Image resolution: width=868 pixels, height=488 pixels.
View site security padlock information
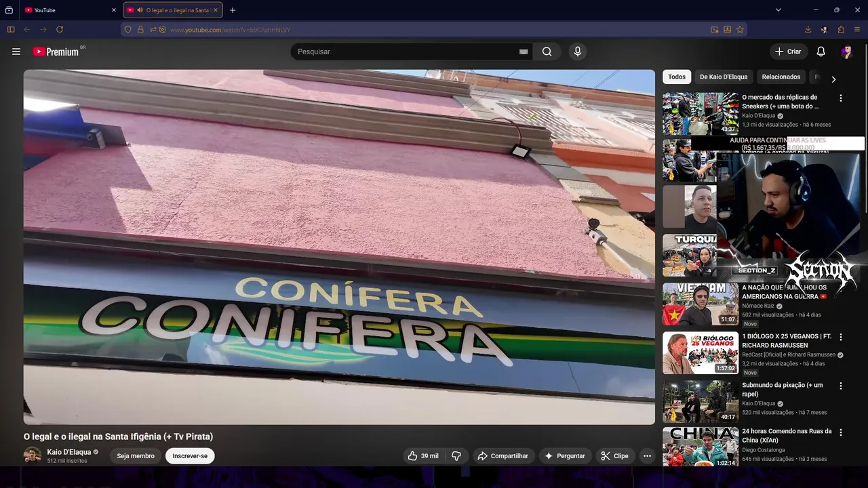pyautogui.click(x=140, y=30)
